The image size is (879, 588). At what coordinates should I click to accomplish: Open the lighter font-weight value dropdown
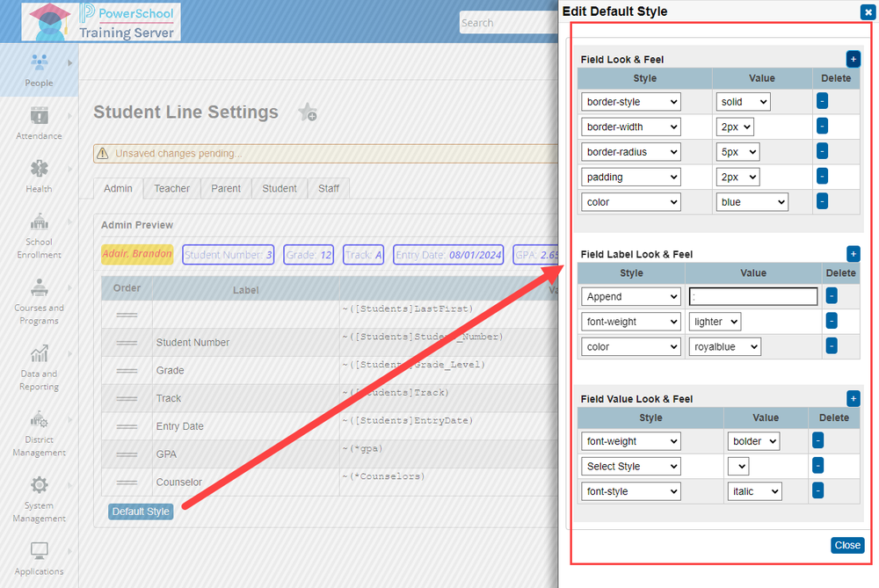coord(715,322)
